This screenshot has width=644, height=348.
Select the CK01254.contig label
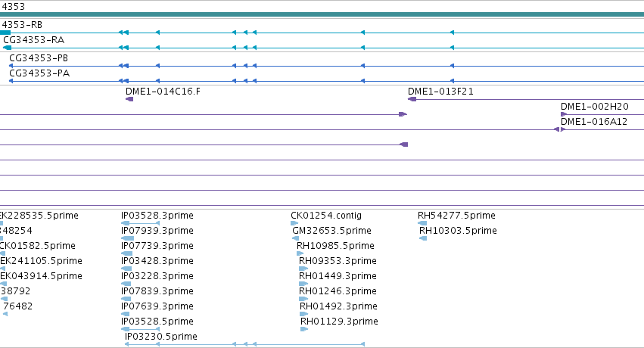(326, 216)
